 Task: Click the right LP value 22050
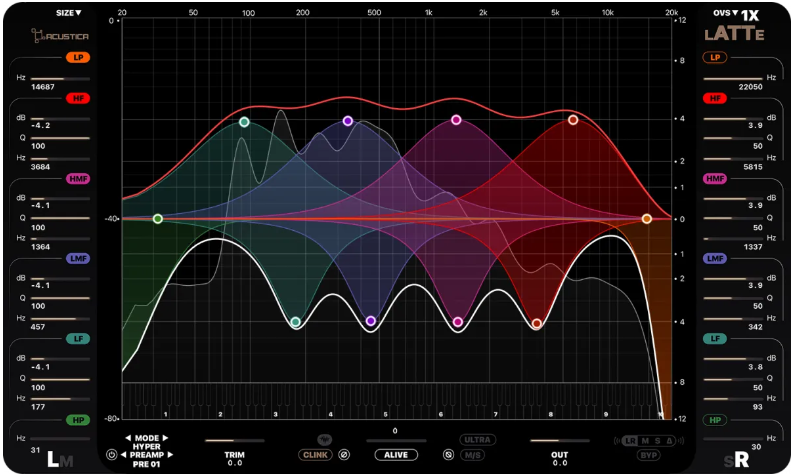coord(751,87)
